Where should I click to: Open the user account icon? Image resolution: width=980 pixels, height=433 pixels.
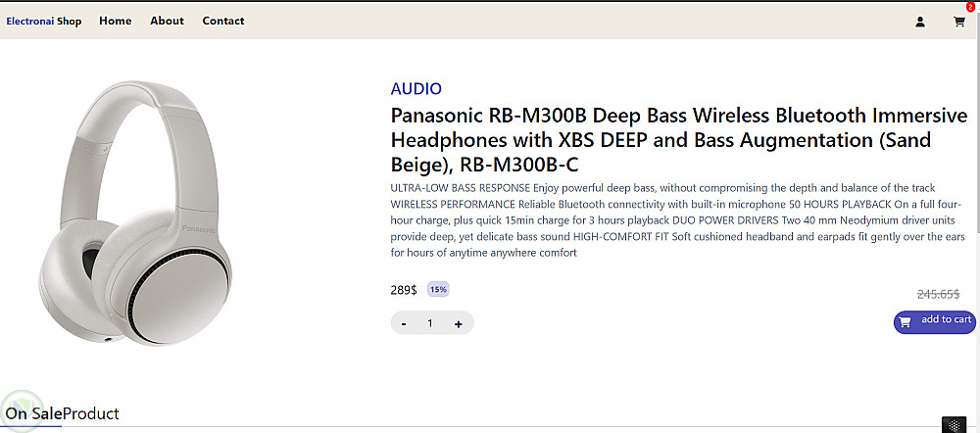(x=920, y=22)
